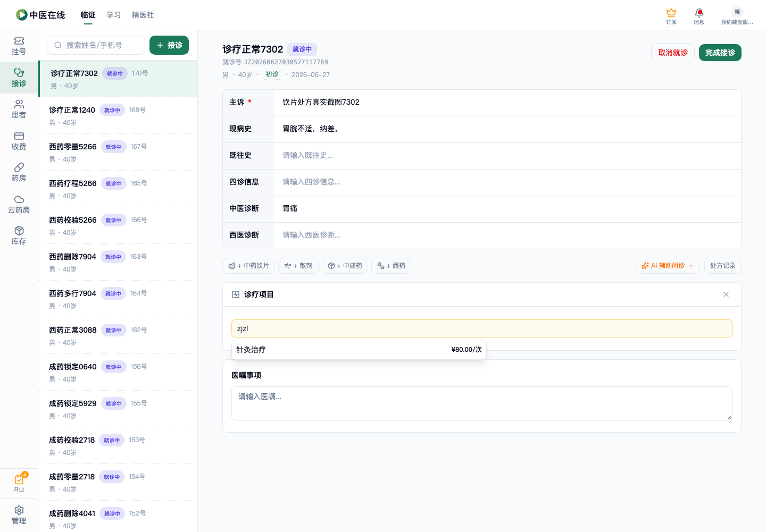Open the 管理 settings gear icon
Image resolution: width=766 pixels, height=532 pixels.
[19, 515]
